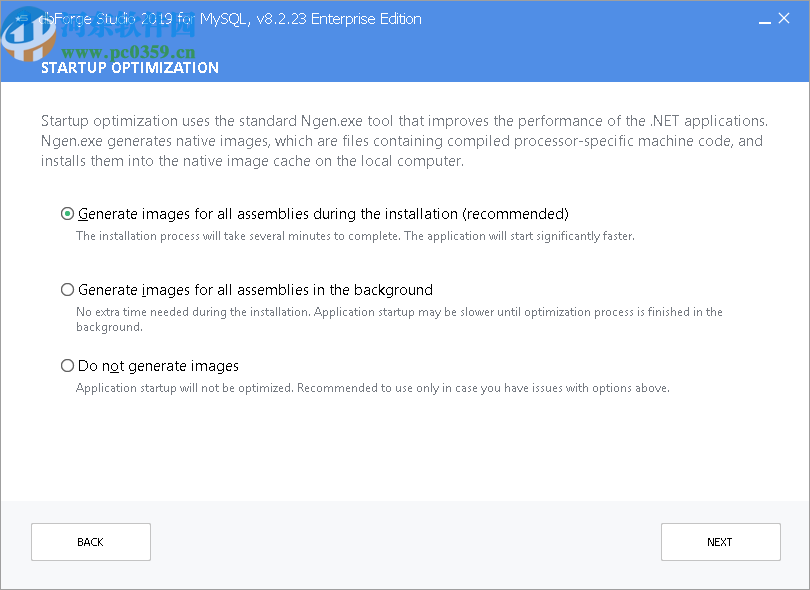This screenshot has width=810, height=590.
Task: Select the Do not generate images option
Action: (67, 365)
